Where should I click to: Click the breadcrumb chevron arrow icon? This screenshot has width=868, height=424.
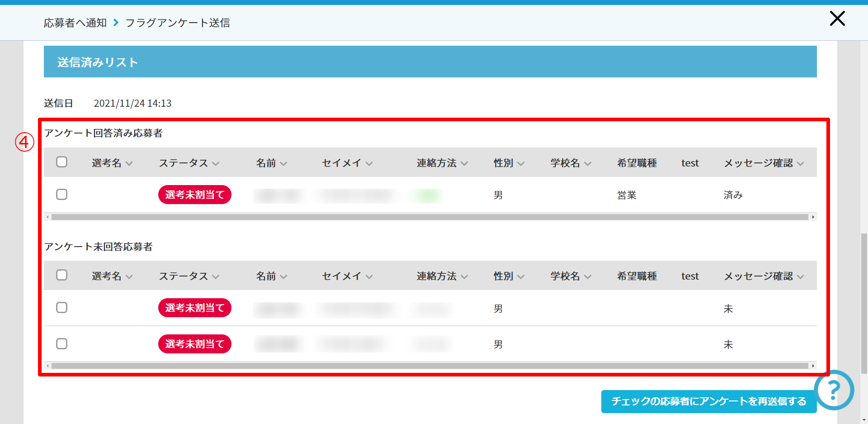click(x=116, y=23)
